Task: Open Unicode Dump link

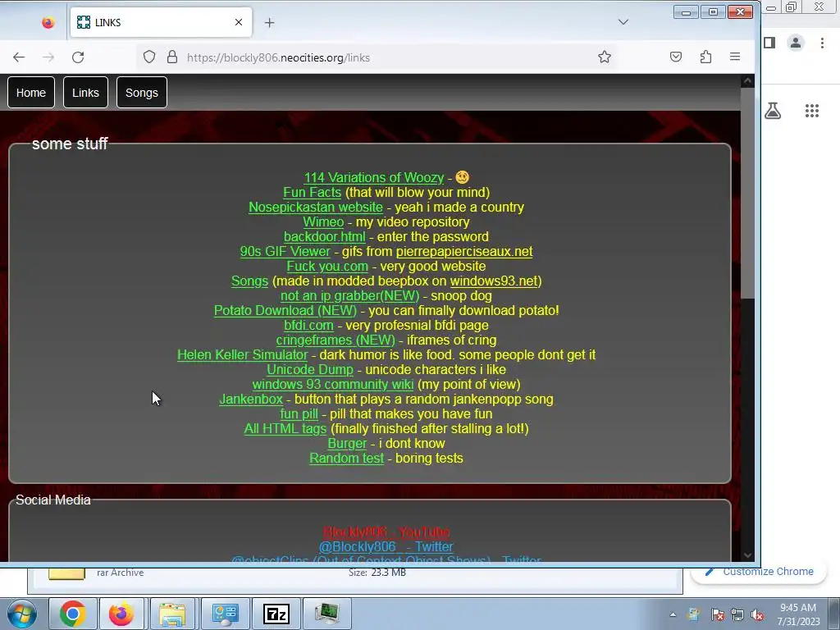Action: point(310,370)
